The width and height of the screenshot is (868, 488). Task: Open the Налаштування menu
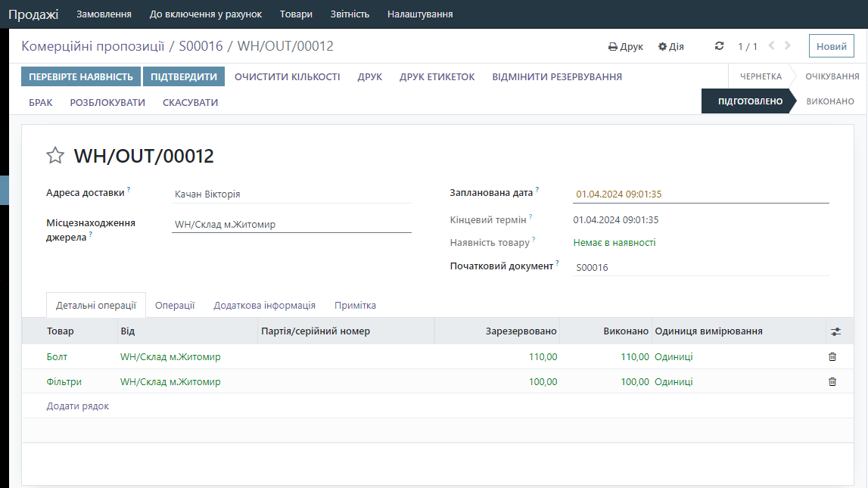420,14
